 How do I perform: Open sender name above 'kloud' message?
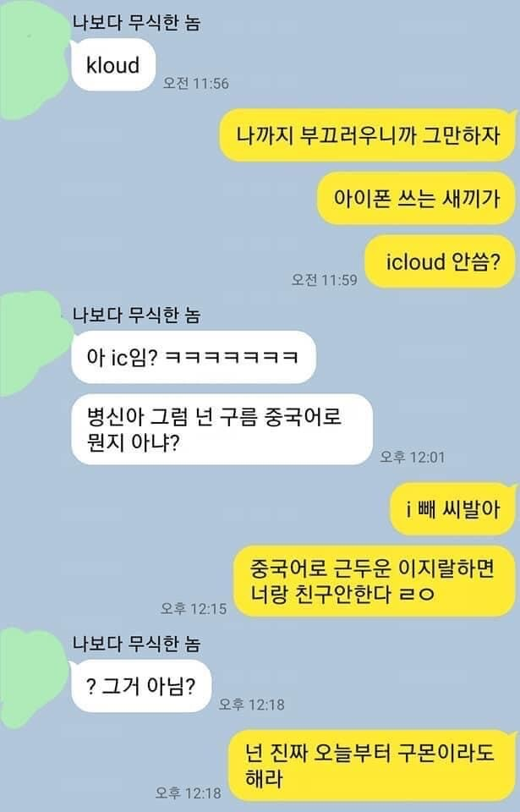136,23
